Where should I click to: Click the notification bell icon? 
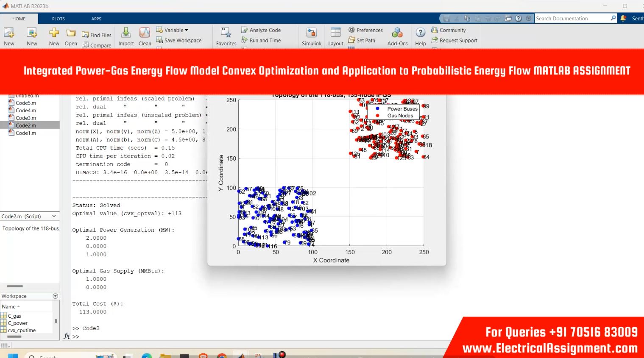[623, 18]
